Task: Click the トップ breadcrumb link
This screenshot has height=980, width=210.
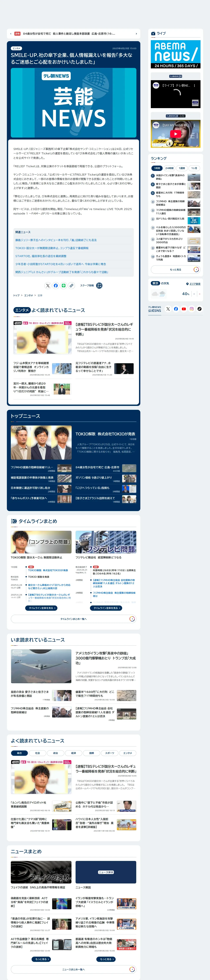Action: point(16,295)
